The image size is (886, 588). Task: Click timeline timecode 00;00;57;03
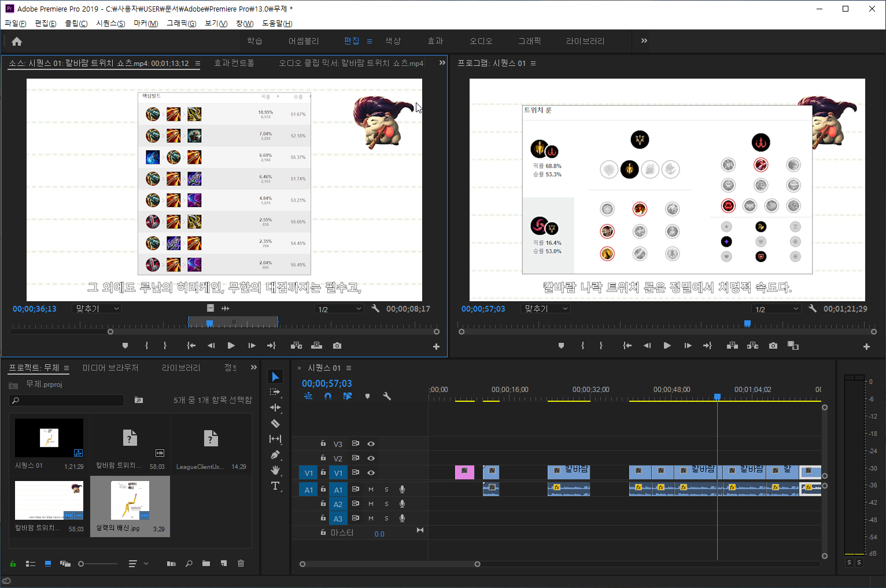[x=327, y=383]
